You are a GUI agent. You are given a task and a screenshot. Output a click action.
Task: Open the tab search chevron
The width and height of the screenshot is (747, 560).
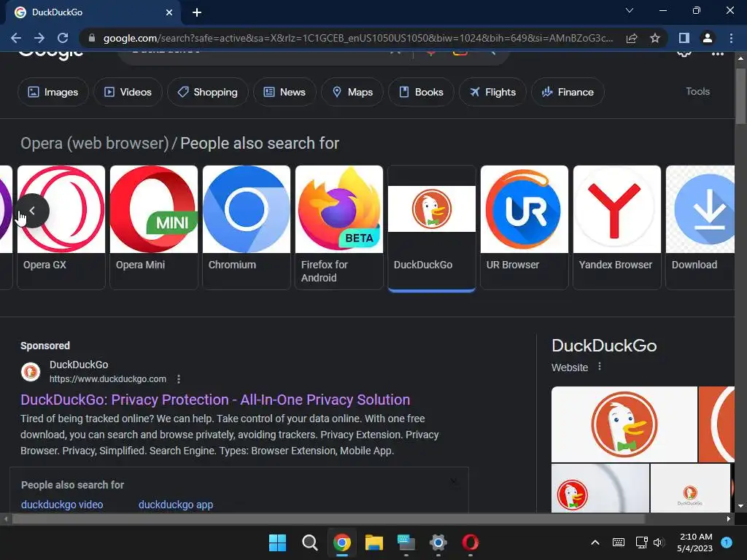pos(630,10)
